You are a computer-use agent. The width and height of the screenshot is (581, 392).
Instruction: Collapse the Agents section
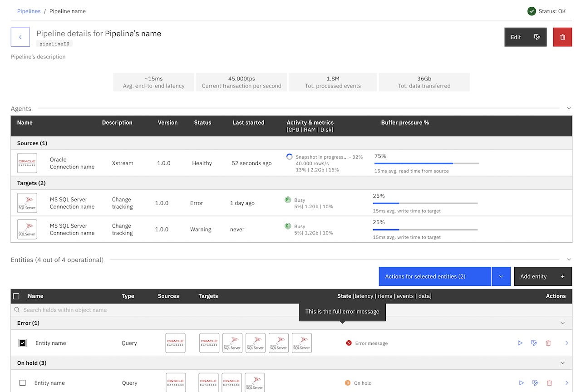[569, 108]
